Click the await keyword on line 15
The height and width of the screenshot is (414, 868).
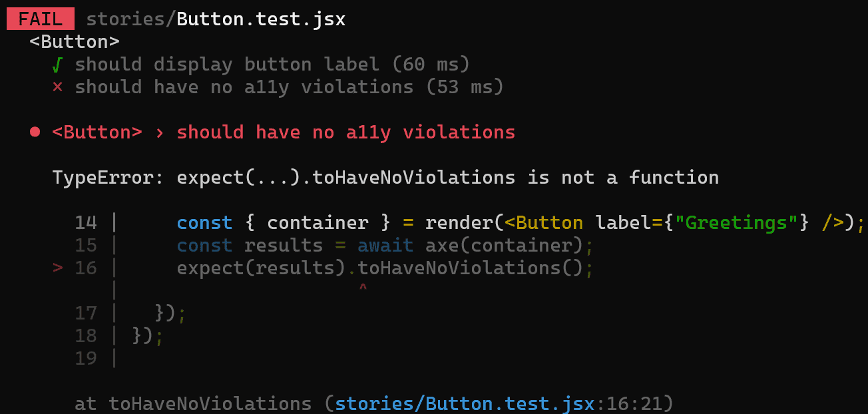(x=385, y=246)
